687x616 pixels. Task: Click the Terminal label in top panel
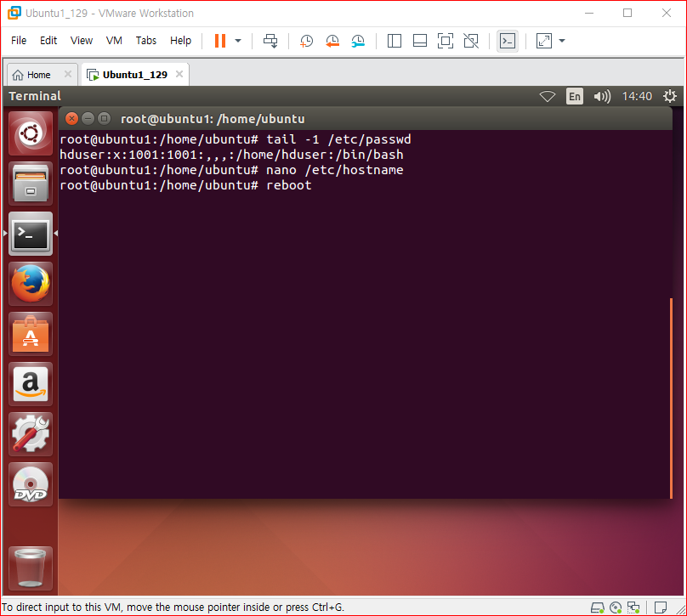click(x=35, y=96)
